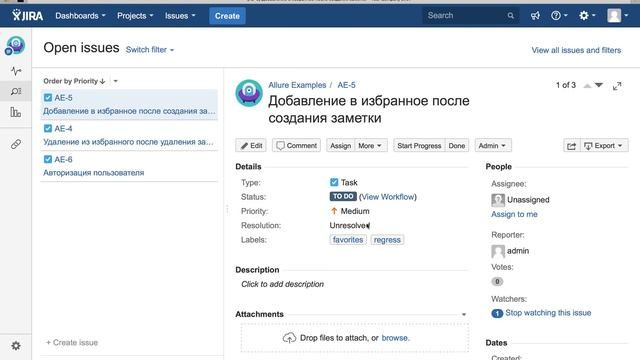Click Create issue at list bottom
The image size is (640, 360).
[72, 342]
